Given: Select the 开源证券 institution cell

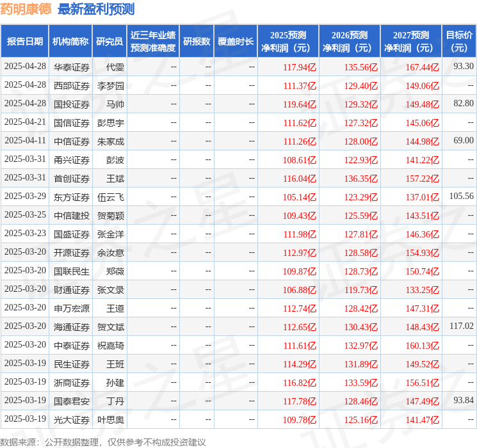Looking at the screenshot, I should 72,253.
